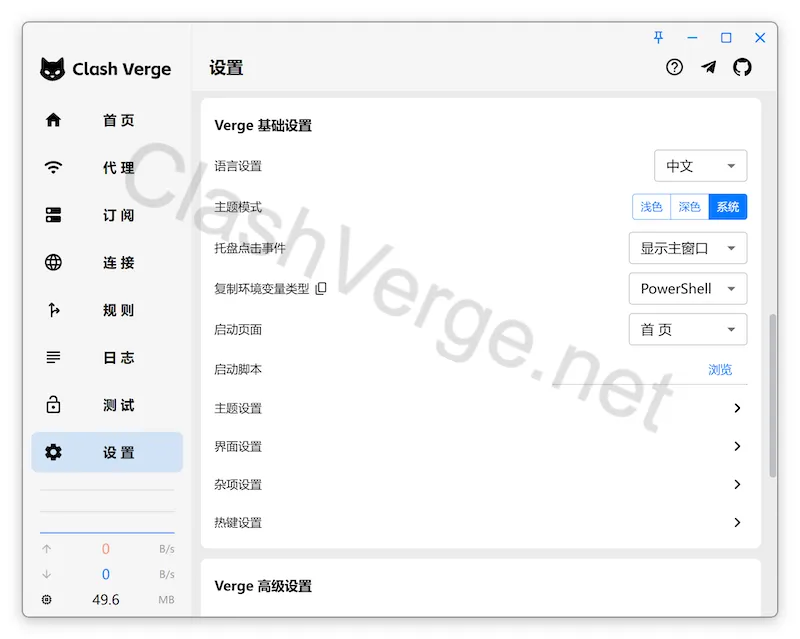This screenshot has width=800, height=639.
Task: Pin the window with the pushpin icon
Action: 658,37
